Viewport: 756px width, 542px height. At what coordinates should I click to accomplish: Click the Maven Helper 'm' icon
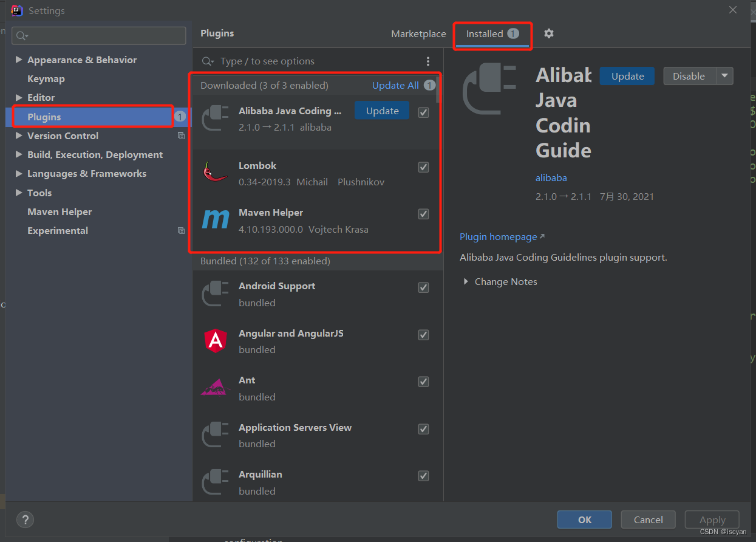[216, 219]
